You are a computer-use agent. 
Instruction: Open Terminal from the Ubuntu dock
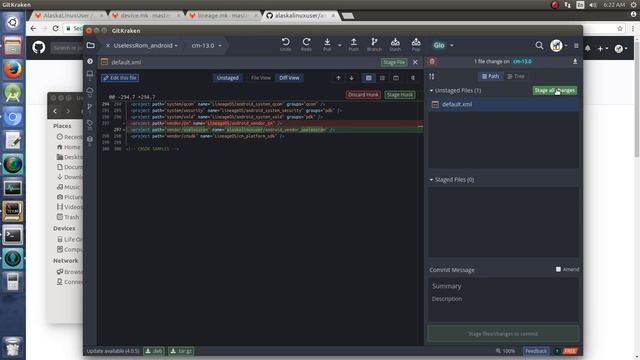(13, 235)
